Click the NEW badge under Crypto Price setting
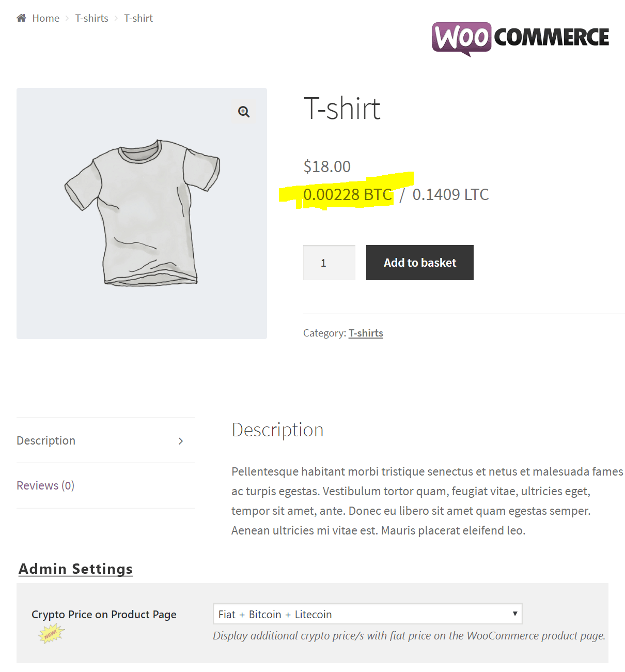 pos(51,634)
